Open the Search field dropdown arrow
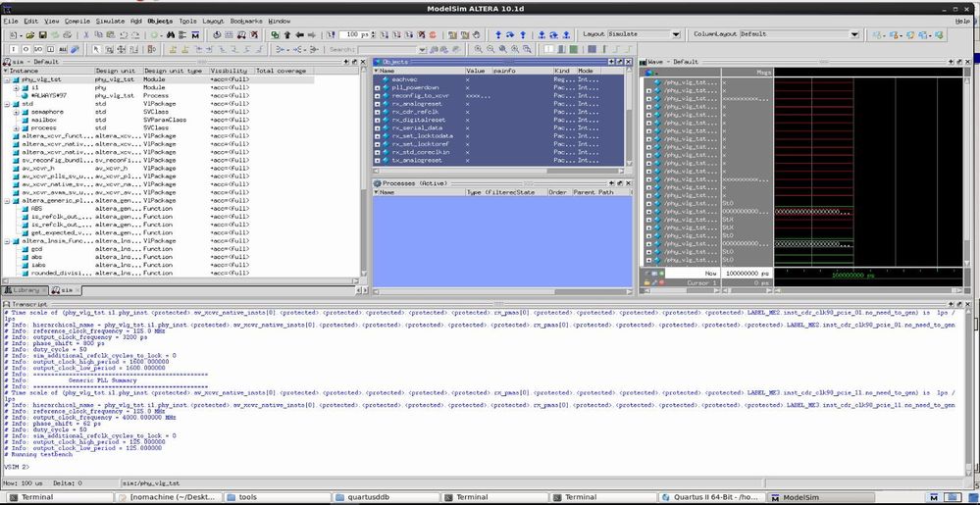 coord(423,49)
